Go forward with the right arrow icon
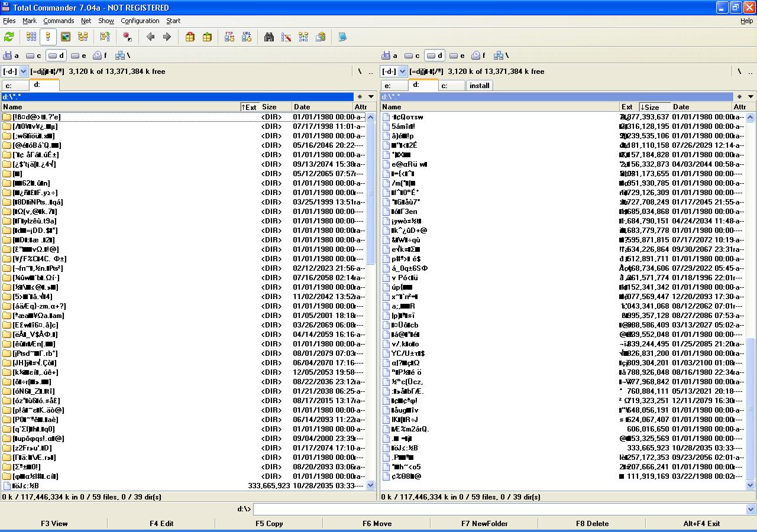The width and height of the screenshot is (757, 532). click(x=167, y=37)
